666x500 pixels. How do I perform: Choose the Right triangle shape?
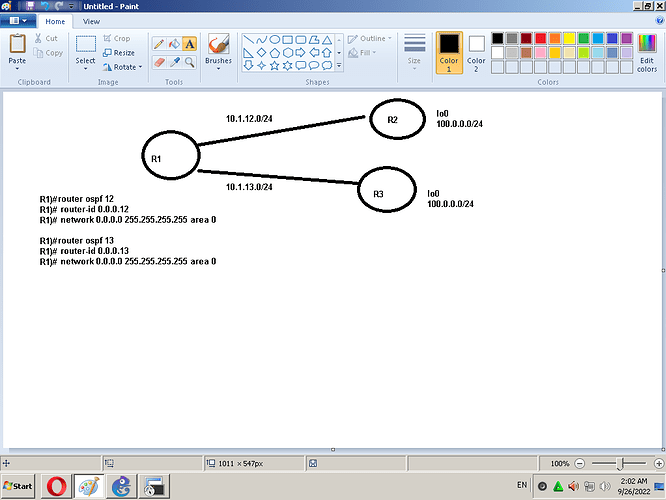249,53
